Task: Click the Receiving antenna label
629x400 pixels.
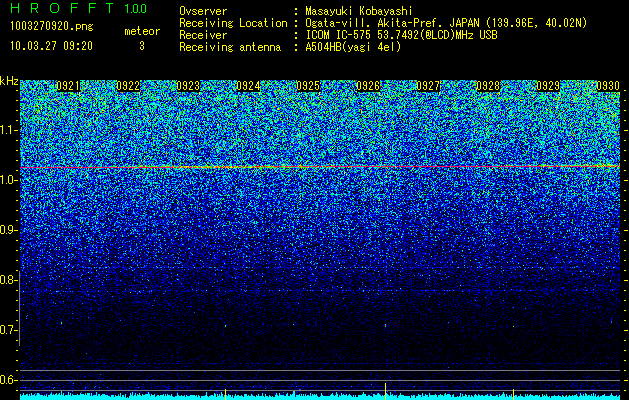Action: click(230, 47)
